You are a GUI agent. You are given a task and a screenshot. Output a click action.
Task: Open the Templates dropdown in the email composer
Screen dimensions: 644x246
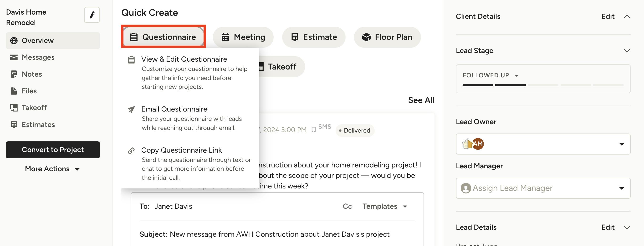pyautogui.click(x=385, y=206)
